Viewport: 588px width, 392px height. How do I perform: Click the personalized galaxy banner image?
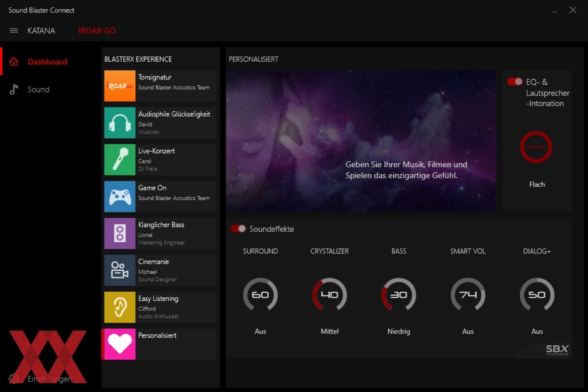[361, 141]
